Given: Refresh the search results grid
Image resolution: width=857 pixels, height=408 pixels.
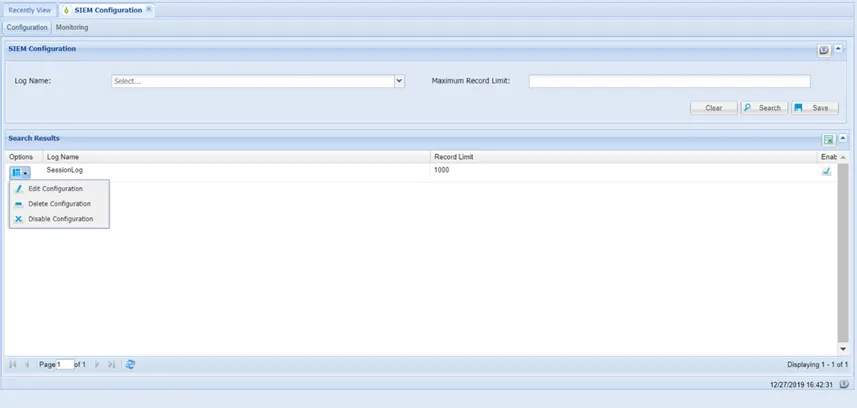Looking at the screenshot, I should (x=131, y=364).
